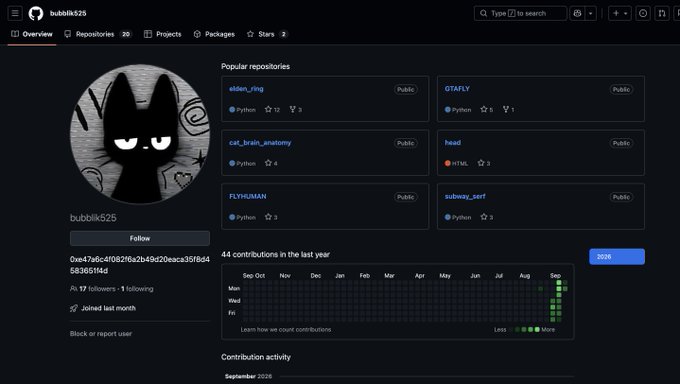
Task: Click the star count on GTAFLY
Action: [487, 109]
